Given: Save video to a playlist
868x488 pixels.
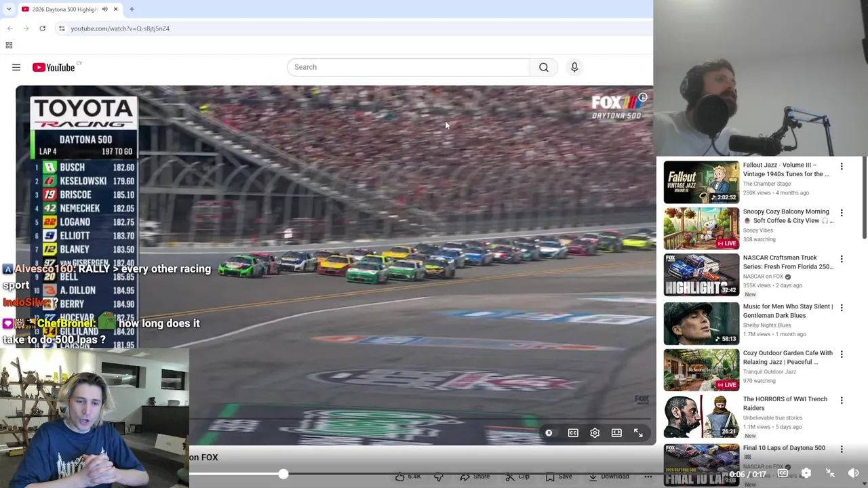Looking at the screenshot, I should [x=559, y=476].
